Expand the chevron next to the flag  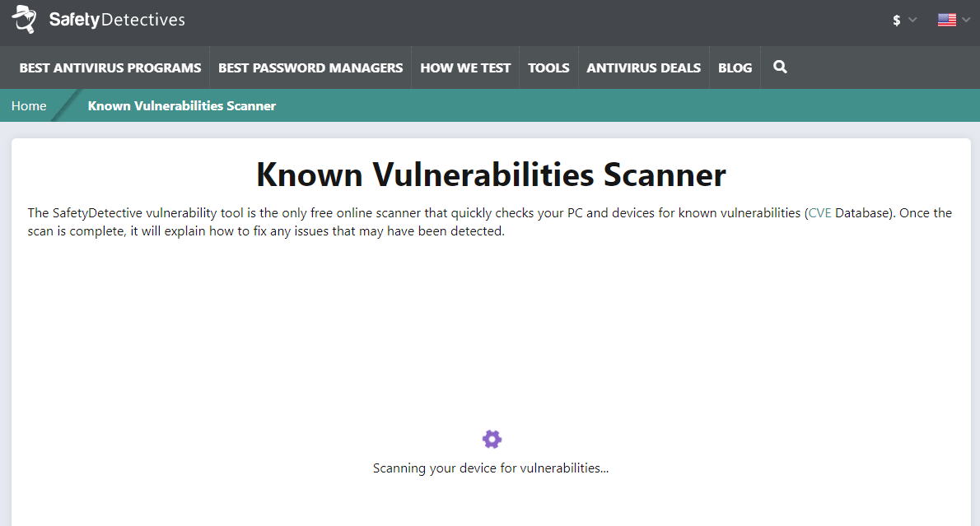965,20
